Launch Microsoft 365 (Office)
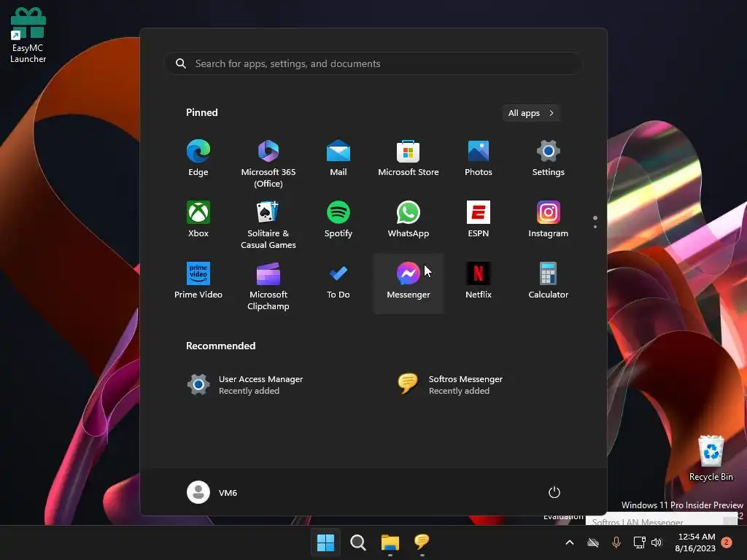747x560 pixels. tap(268, 164)
